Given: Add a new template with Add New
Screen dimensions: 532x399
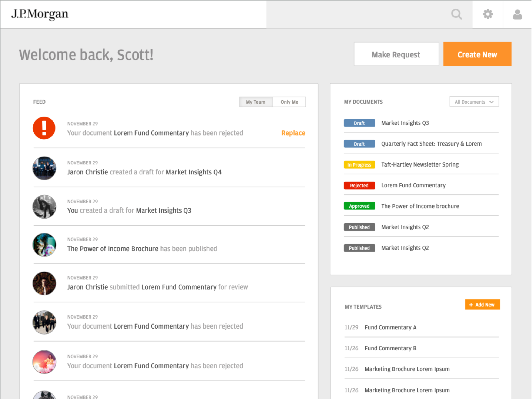Looking at the screenshot, I should tap(482, 305).
